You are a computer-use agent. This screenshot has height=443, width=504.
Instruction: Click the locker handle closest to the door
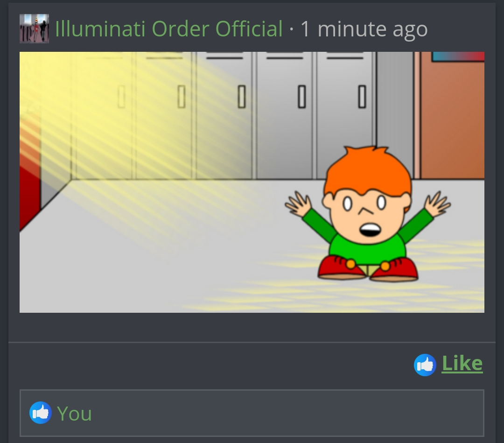point(362,97)
